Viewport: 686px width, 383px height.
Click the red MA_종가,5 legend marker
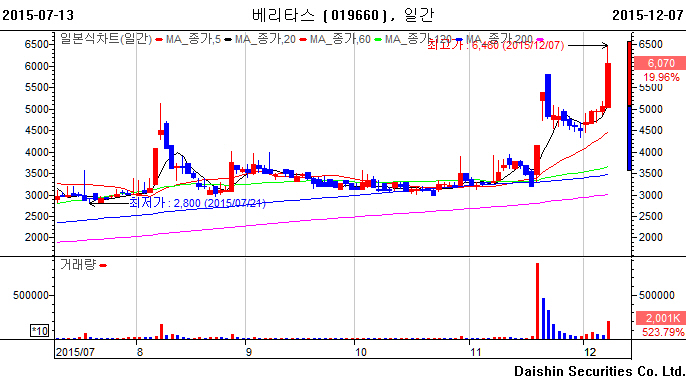click(x=159, y=40)
